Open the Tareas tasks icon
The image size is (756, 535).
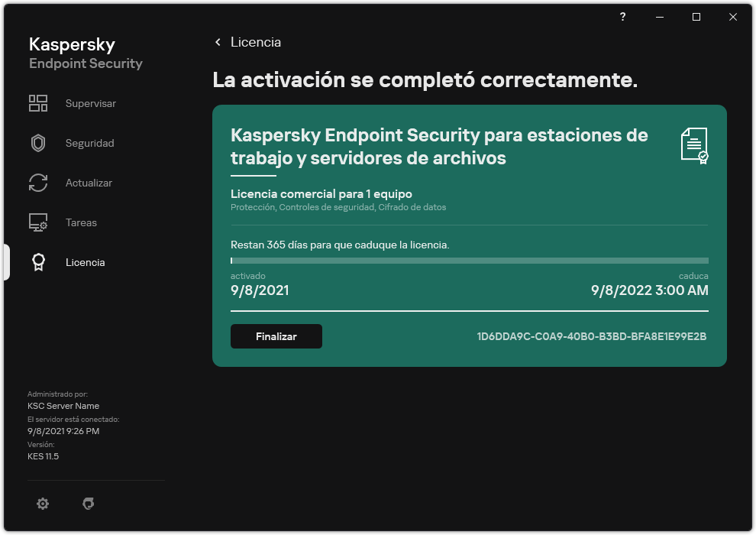(38, 222)
